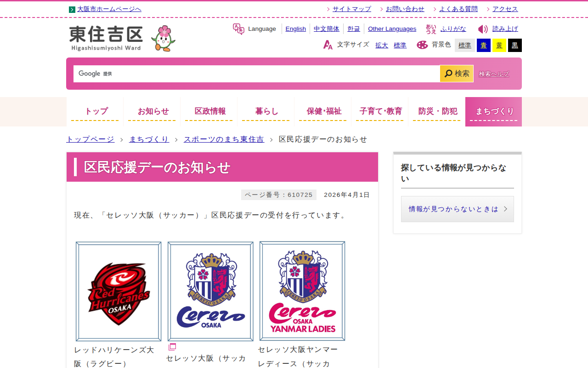Image resolution: width=588 pixels, height=368 pixels.
Task: Open the 防災・防犯 navigation tab
Action: 437,112
